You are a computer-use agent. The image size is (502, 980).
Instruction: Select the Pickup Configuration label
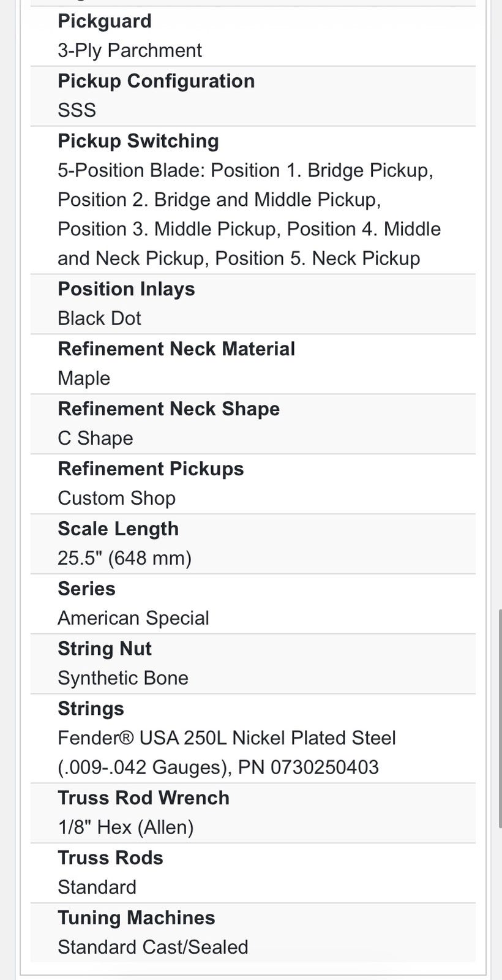coord(156,81)
